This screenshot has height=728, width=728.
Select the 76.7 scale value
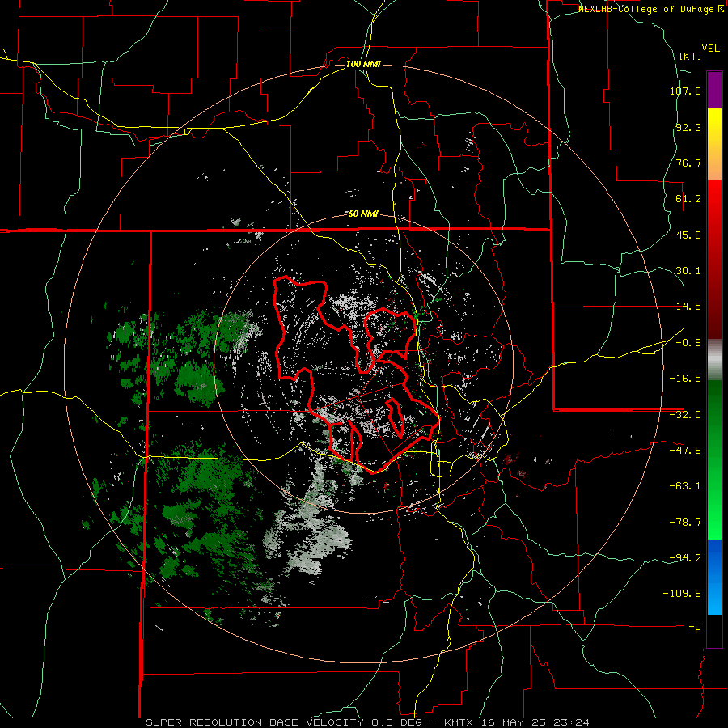[688, 163]
